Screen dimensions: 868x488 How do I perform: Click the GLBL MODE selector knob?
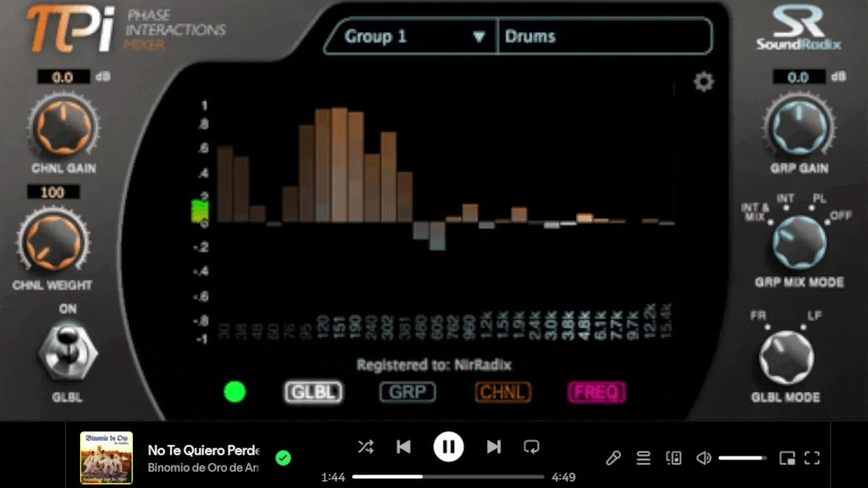coord(786,358)
